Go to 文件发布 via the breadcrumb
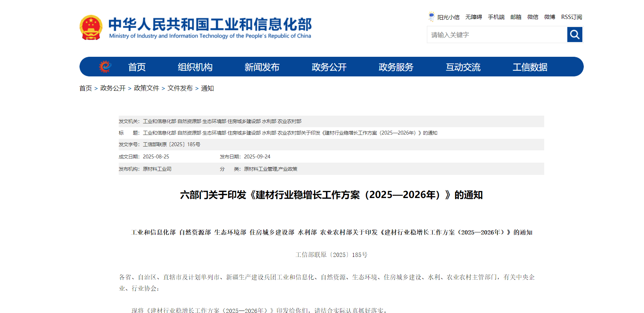The image size is (644, 313). pyautogui.click(x=180, y=88)
